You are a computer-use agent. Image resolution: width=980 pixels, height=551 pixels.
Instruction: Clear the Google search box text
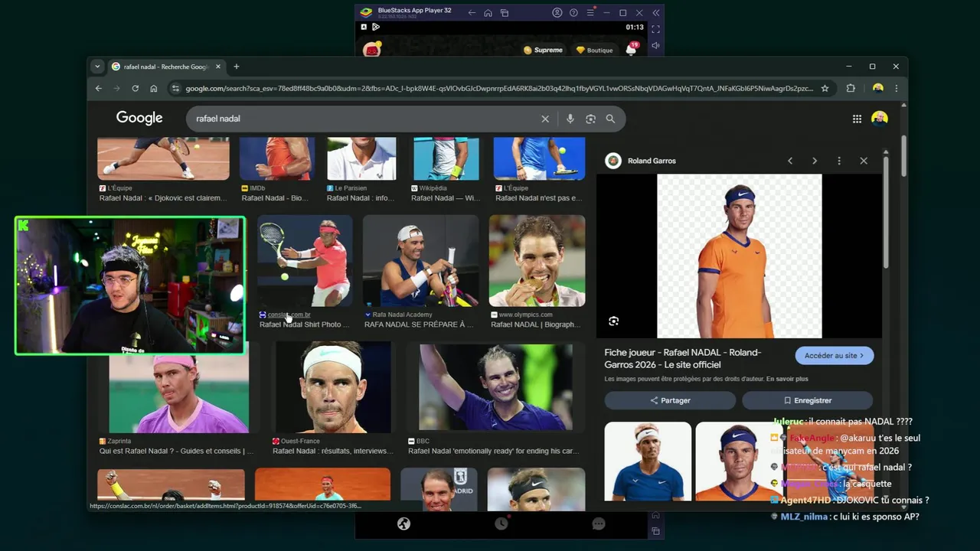(545, 119)
